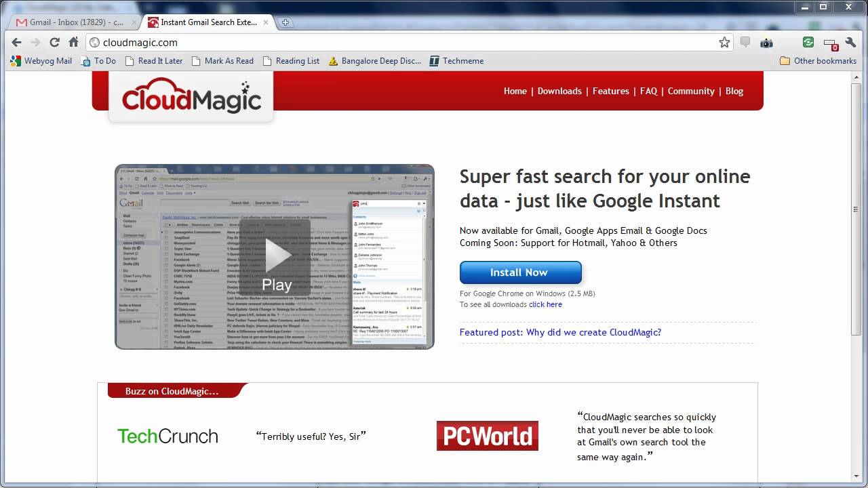Click the scrollbar up arrow
The image size is (868, 488).
point(857,77)
